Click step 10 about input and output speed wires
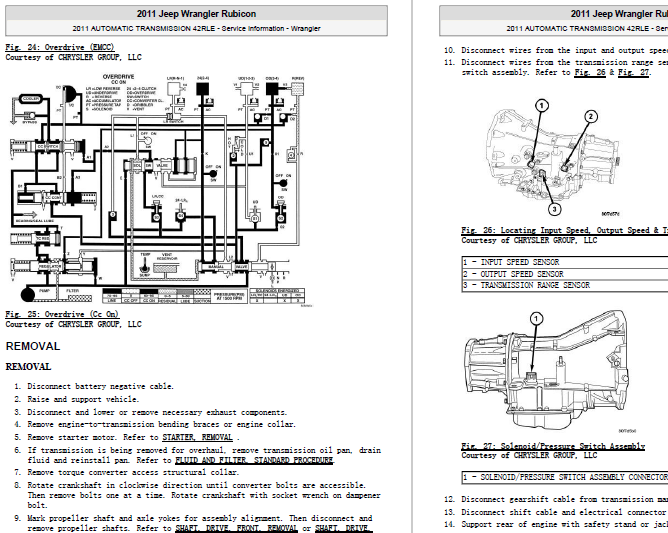 pyautogui.click(x=564, y=50)
